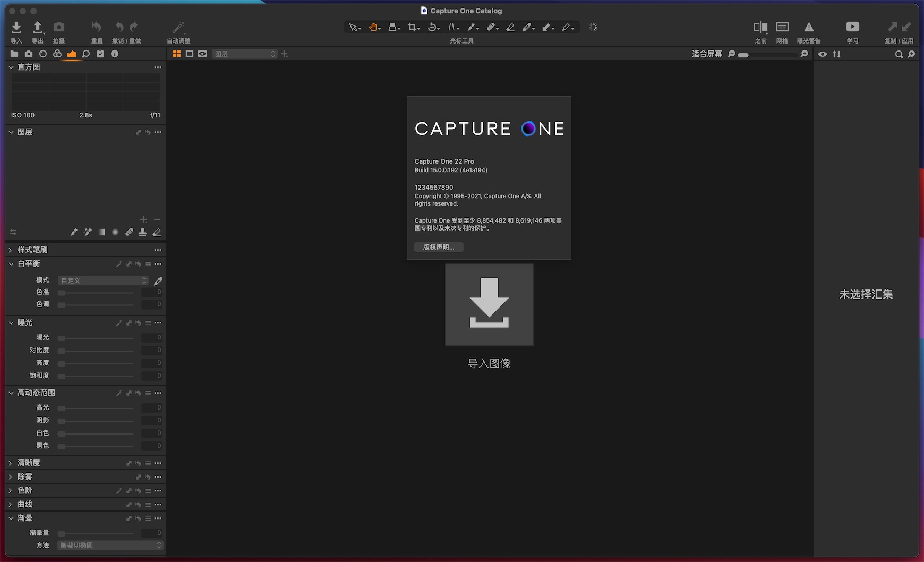Screen dimensions: 924x562
Task: Expand the 样式笔刷 panel
Action: (11, 250)
